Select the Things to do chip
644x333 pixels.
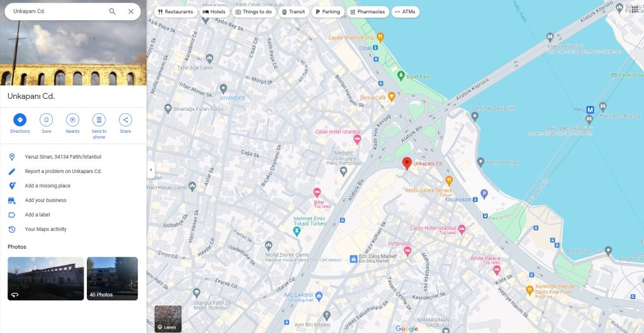pyautogui.click(x=253, y=12)
